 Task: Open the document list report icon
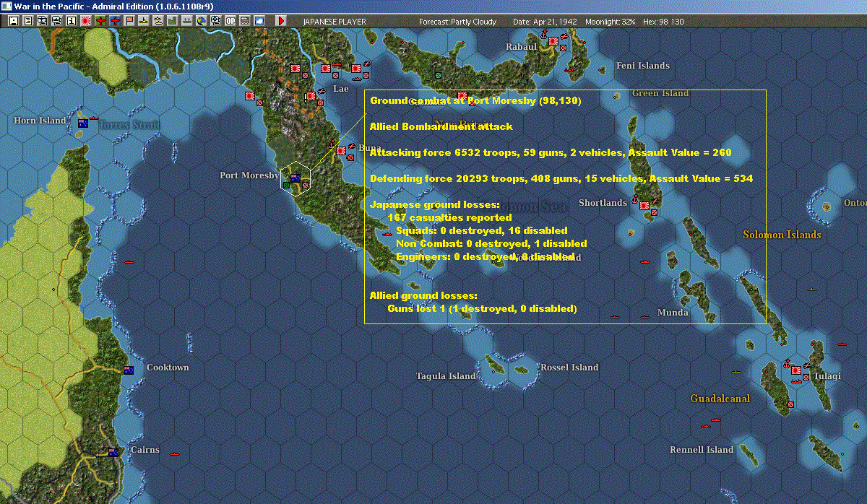(x=27, y=21)
